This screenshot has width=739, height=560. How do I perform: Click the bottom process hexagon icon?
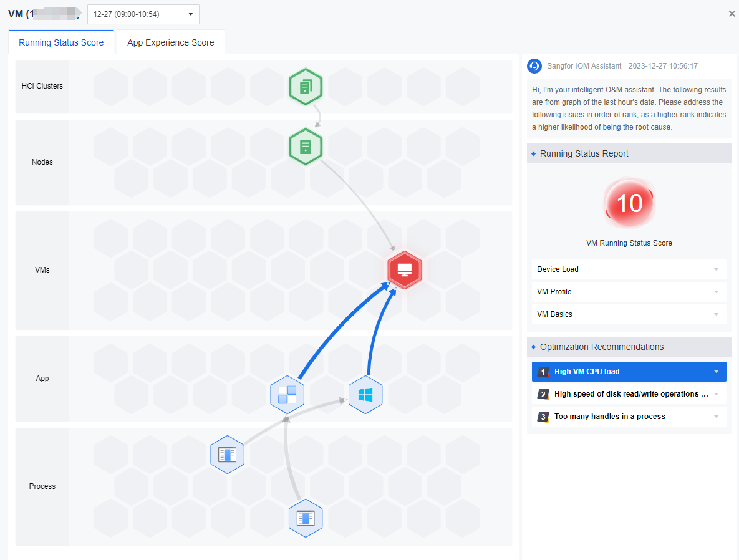(305, 518)
